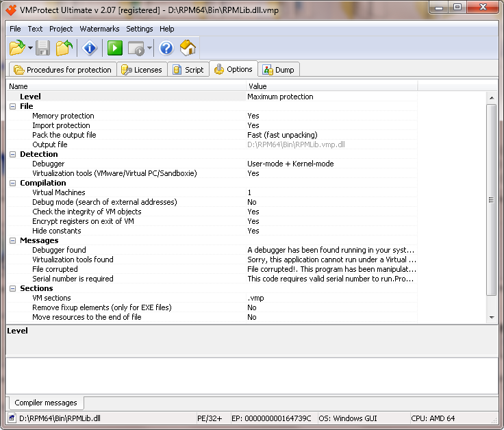The height and width of the screenshot is (430, 504).
Task: Click the Save floppy disk icon
Action: click(43, 48)
